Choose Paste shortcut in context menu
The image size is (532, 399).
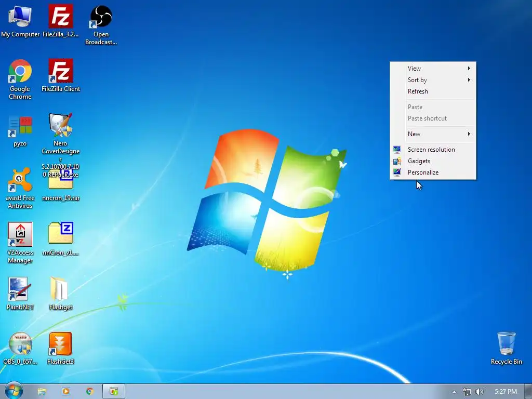433,118
